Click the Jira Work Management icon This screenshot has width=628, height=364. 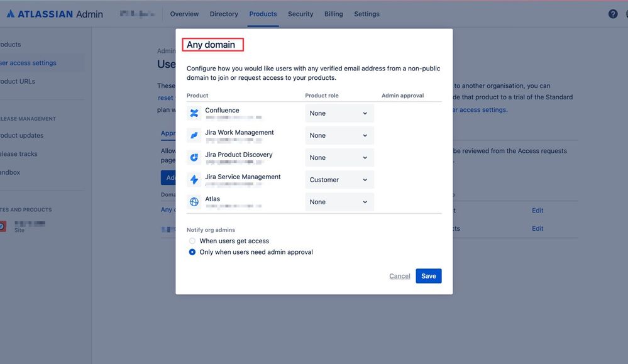click(x=194, y=135)
